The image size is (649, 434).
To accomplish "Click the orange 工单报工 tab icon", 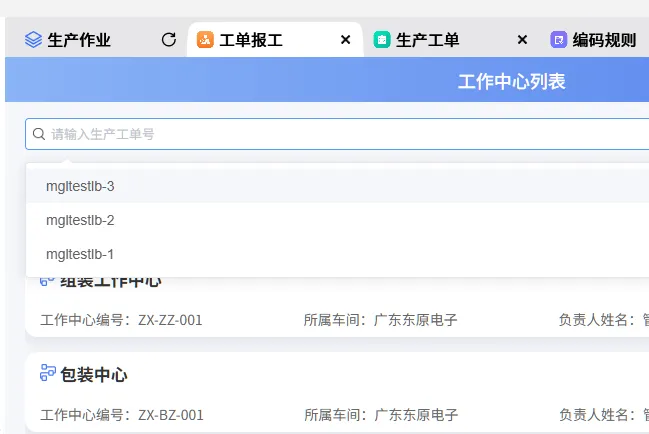I will 205,40.
